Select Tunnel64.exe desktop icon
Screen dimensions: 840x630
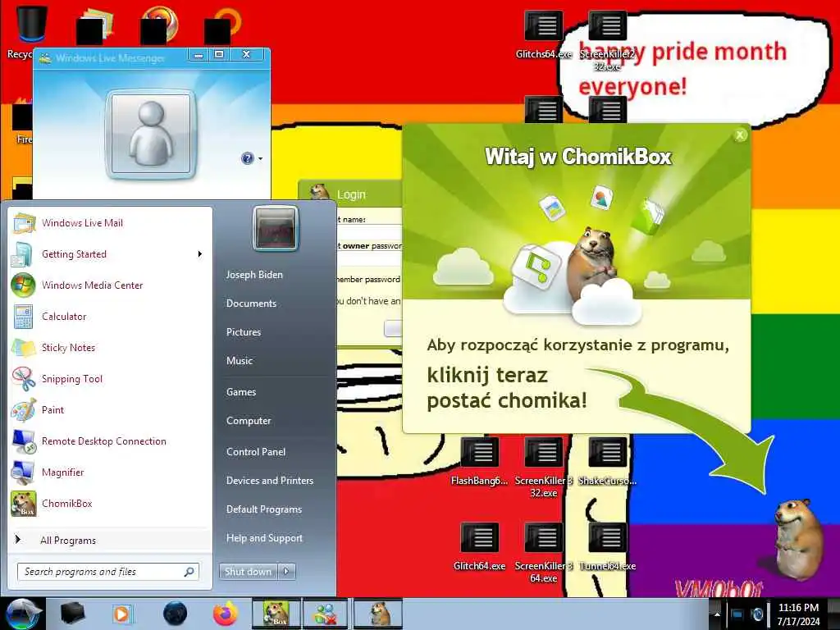[x=608, y=547]
